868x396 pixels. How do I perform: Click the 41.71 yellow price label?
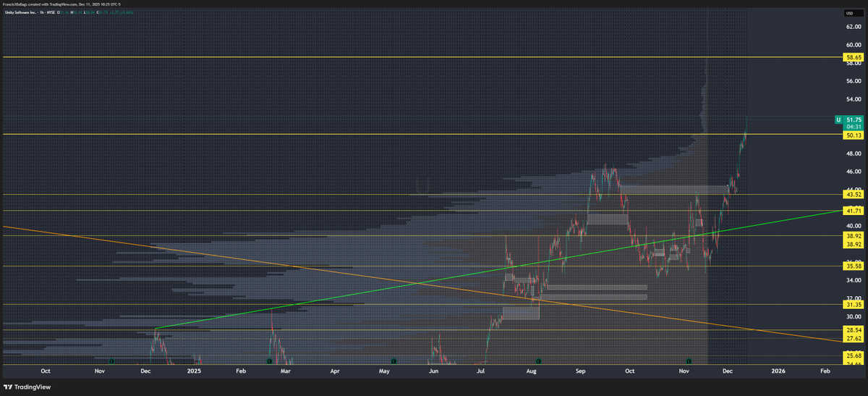(x=854, y=211)
